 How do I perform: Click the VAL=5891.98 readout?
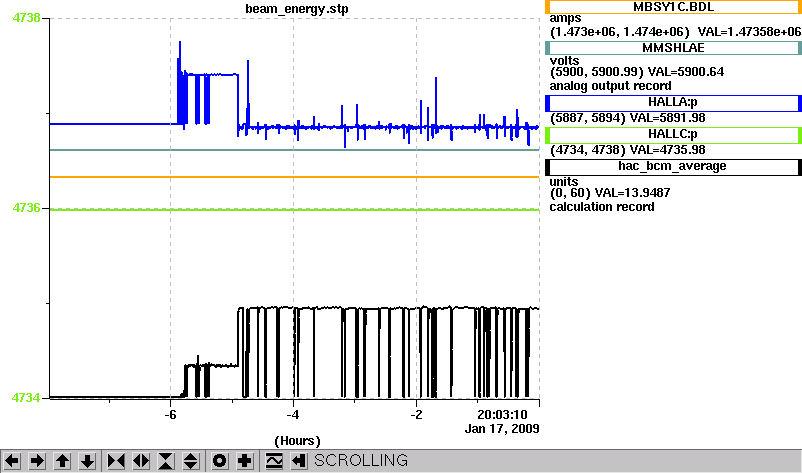[667, 118]
